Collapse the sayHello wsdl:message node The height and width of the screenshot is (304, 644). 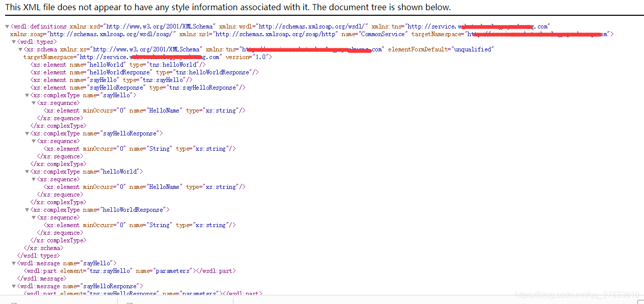point(13,263)
